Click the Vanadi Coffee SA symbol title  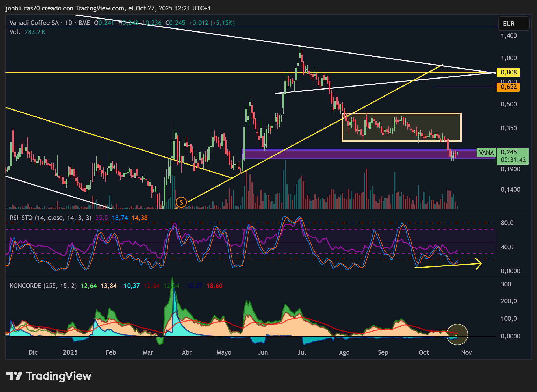coord(34,23)
